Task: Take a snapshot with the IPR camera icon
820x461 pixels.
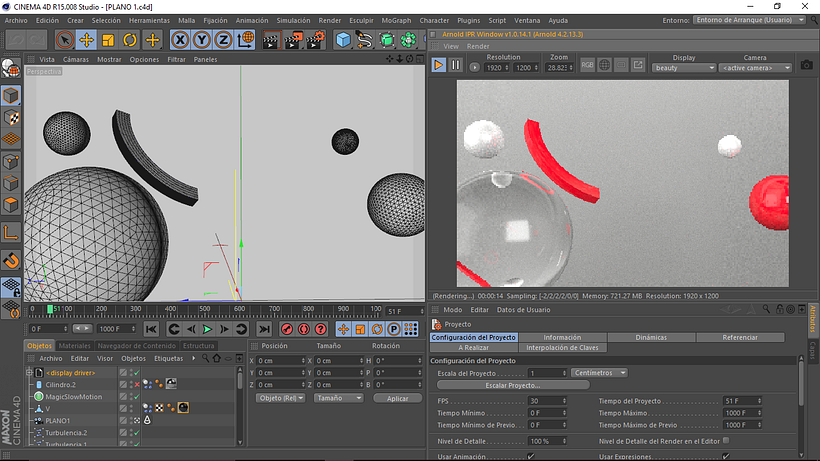Action: pos(806,65)
